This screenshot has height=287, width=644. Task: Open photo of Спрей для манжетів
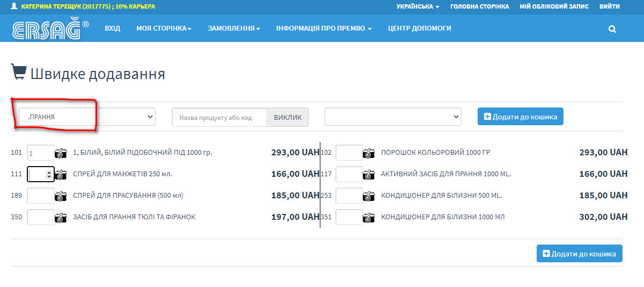click(x=61, y=175)
